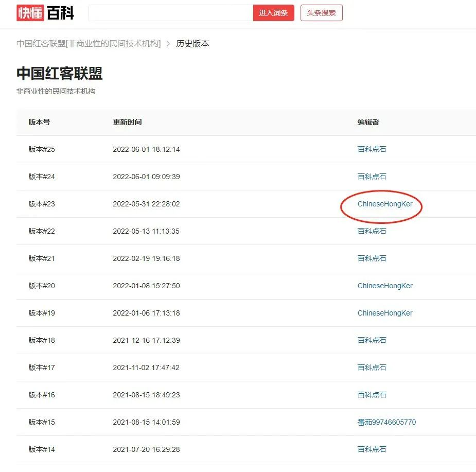This screenshot has height=472, width=476.
Task: Select version row 版本#14
Action: coord(42,449)
